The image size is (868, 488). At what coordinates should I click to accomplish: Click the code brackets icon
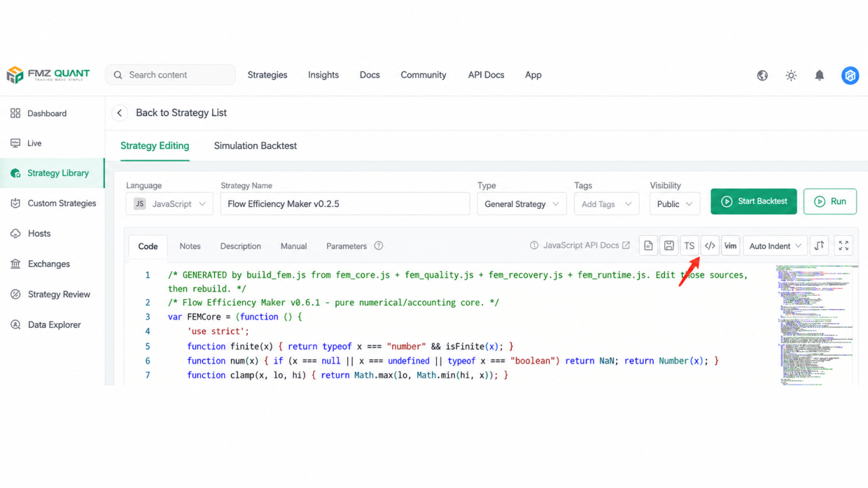710,246
